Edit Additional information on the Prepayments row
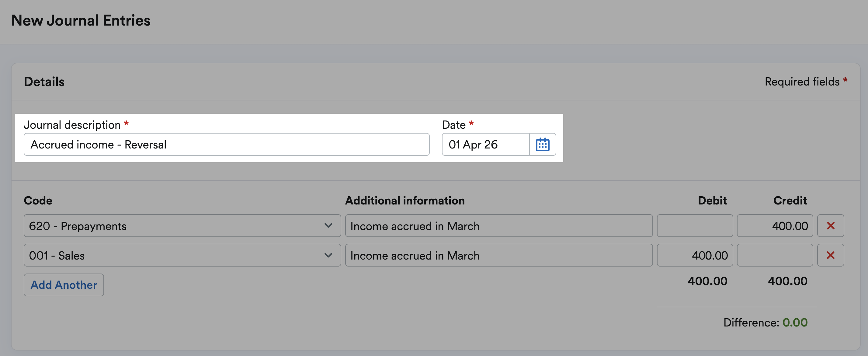Screen dimensions: 868x356 (x=499, y=225)
